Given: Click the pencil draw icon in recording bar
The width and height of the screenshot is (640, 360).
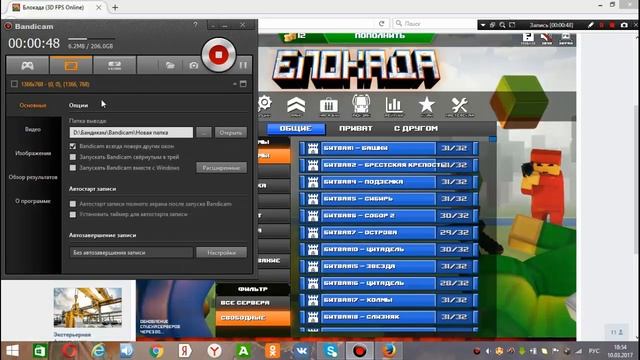Looking at the screenshot, I should 590,25.
